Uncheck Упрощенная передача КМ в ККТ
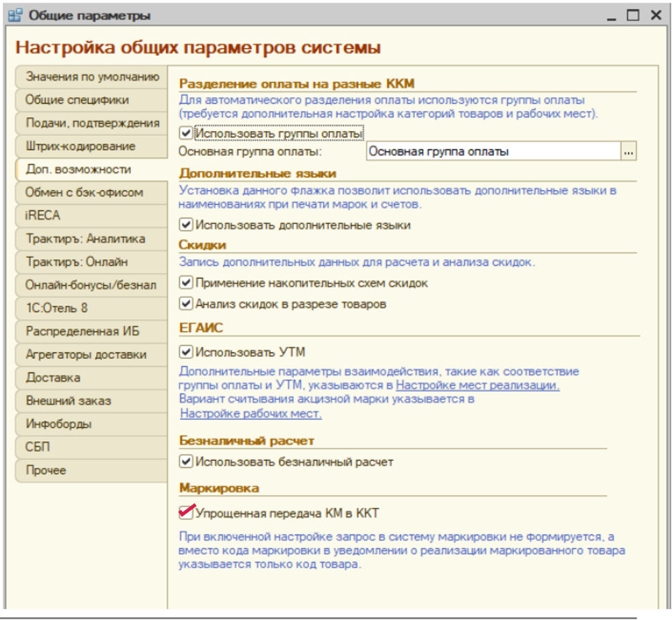Image resolution: width=672 pixels, height=620 pixels. pos(186,514)
